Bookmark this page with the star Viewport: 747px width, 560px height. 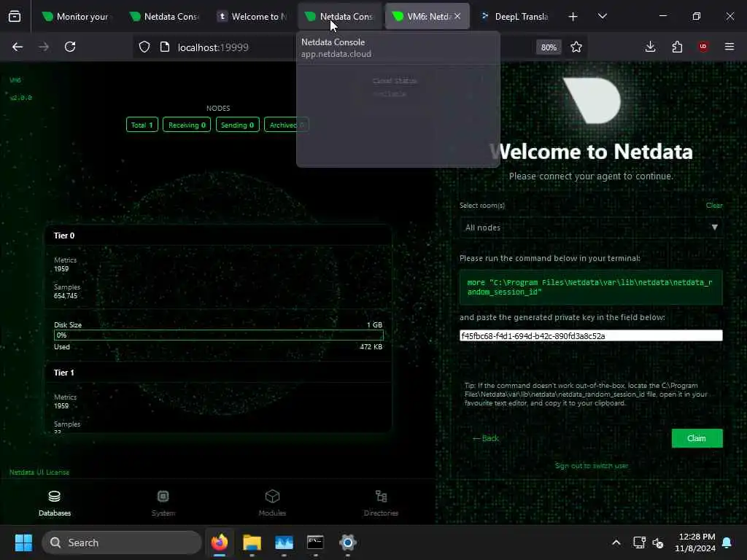(x=576, y=47)
